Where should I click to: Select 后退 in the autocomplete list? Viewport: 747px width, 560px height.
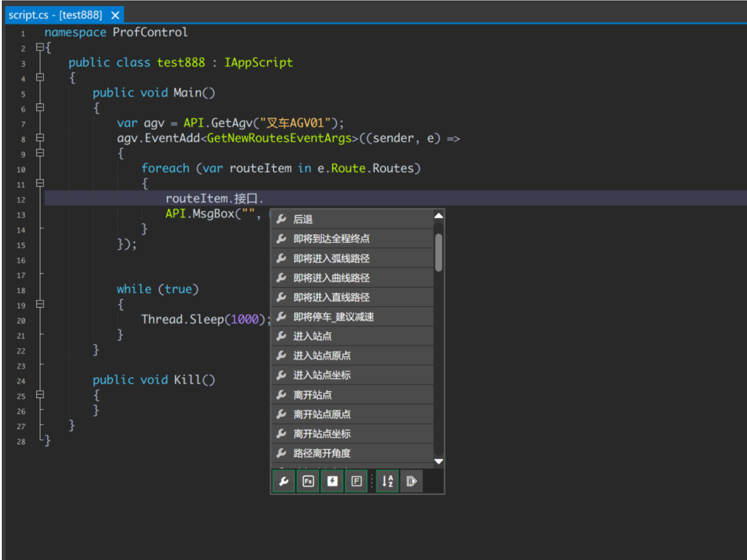point(352,219)
